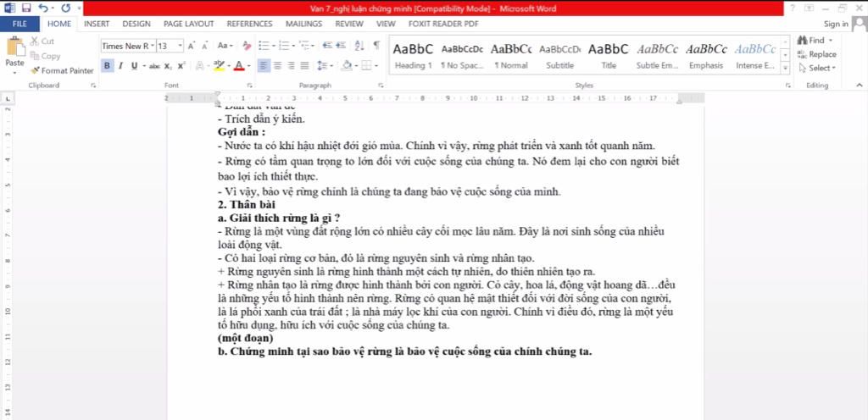
Task: Apply shading with the paint bucket
Action: 347,66
